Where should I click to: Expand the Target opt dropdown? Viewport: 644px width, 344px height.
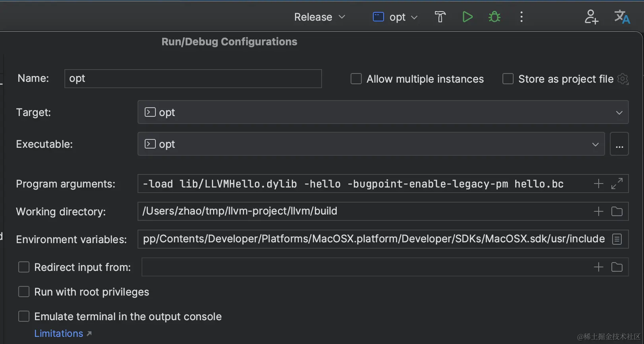point(383,112)
